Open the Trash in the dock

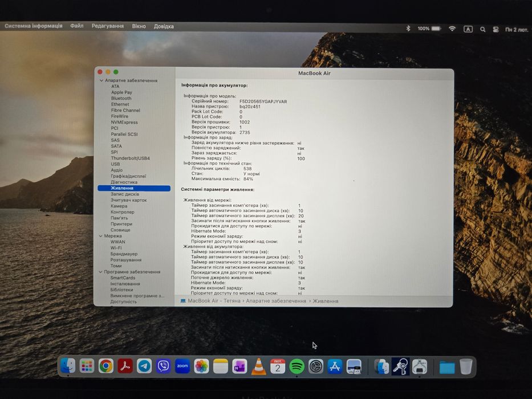pyautogui.click(x=466, y=367)
